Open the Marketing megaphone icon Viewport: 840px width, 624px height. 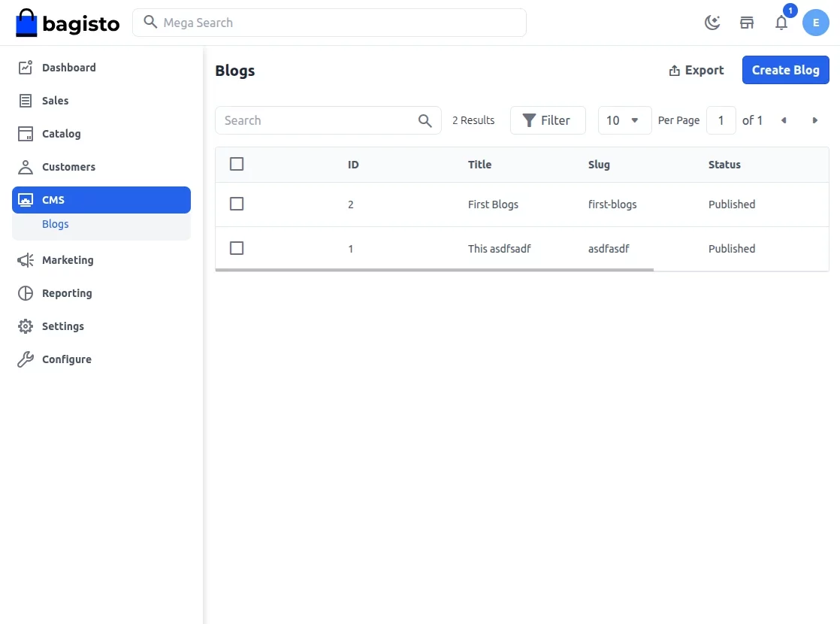click(x=25, y=259)
